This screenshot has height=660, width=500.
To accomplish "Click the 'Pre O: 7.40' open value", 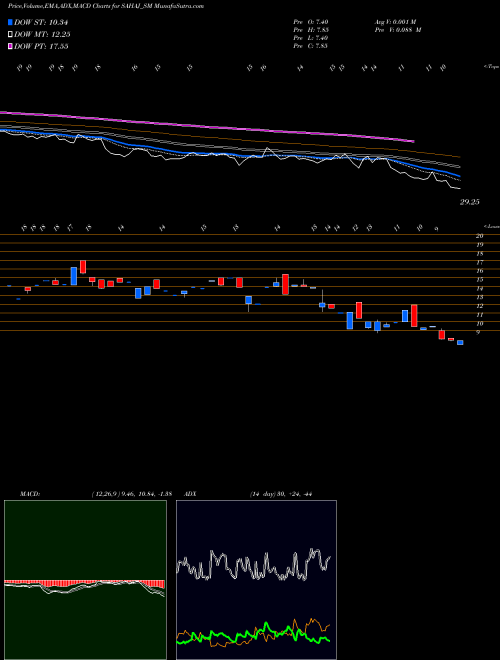I will click(311, 22).
